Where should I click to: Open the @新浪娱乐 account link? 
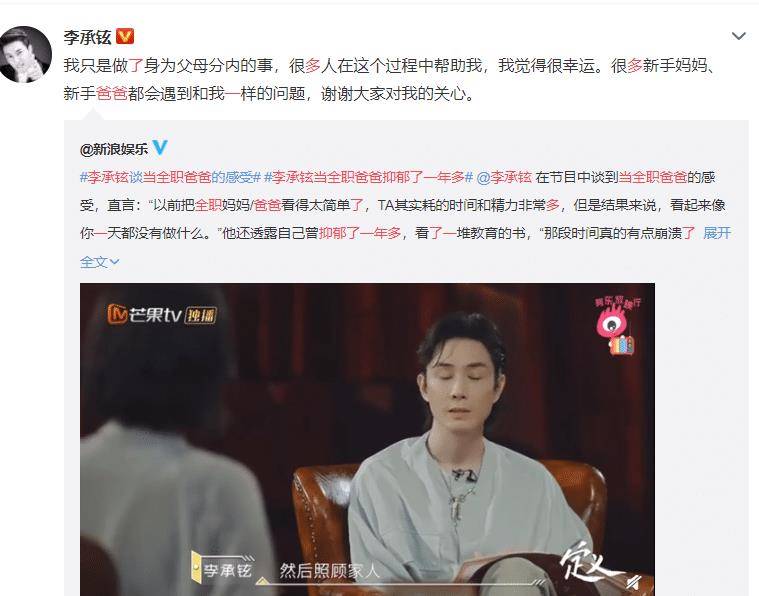click(x=114, y=149)
